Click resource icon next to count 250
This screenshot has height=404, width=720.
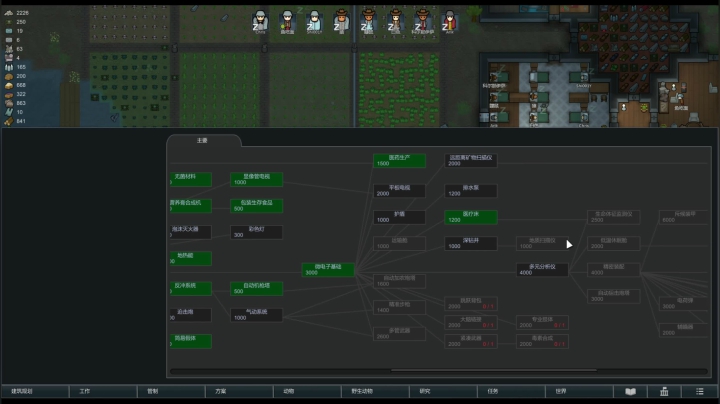(x=9, y=22)
